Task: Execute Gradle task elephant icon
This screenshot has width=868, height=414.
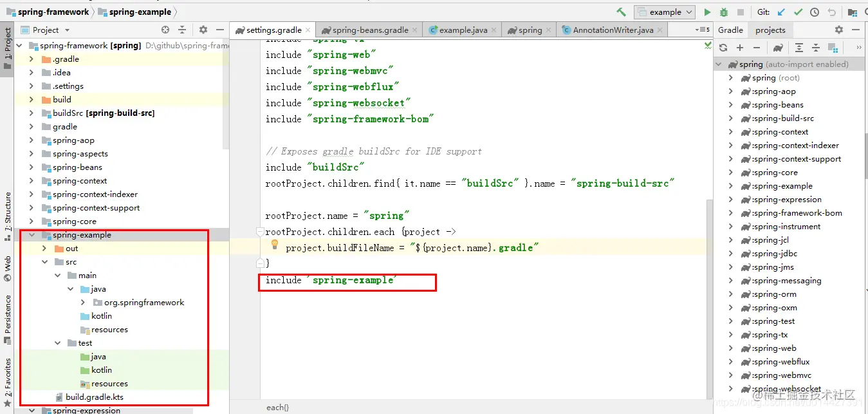Action: tap(778, 48)
